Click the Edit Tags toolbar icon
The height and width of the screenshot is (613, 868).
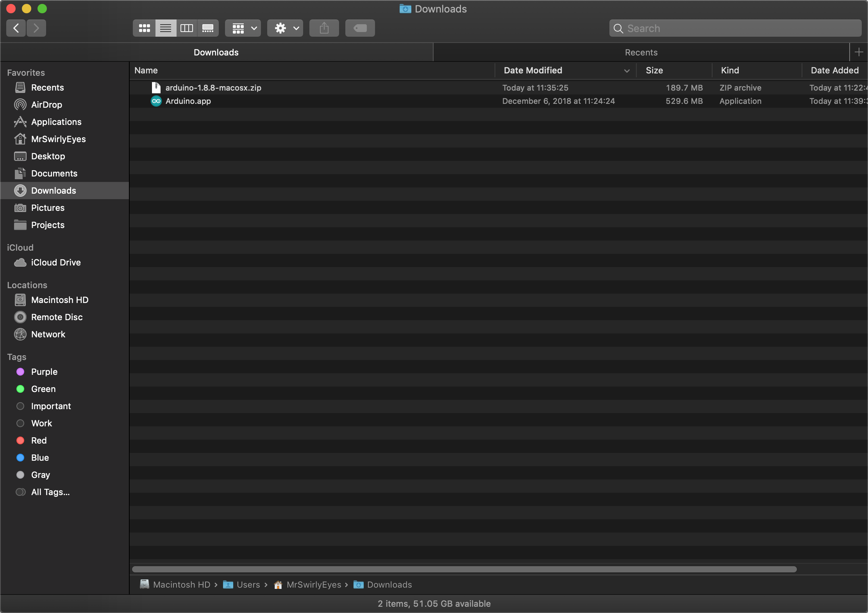[360, 28]
